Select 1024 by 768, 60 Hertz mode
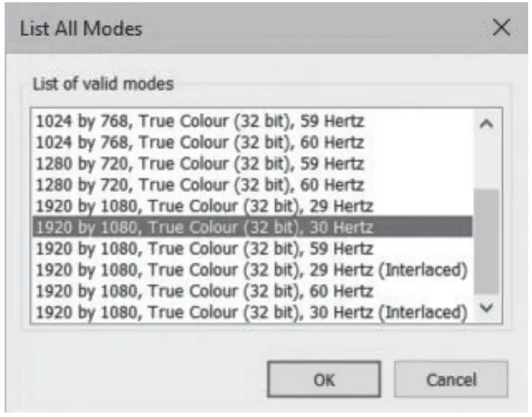The image size is (532, 417). coord(198,142)
